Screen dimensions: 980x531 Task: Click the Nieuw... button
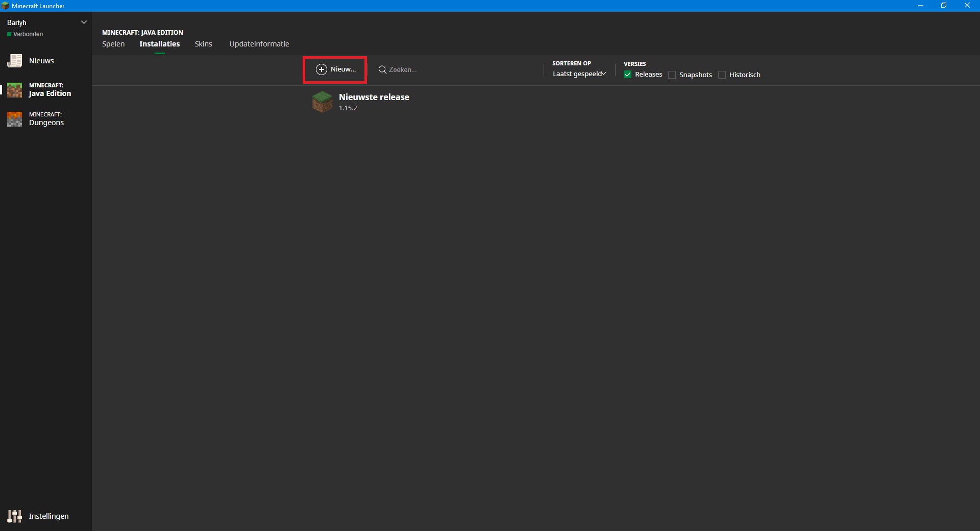click(335, 69)
